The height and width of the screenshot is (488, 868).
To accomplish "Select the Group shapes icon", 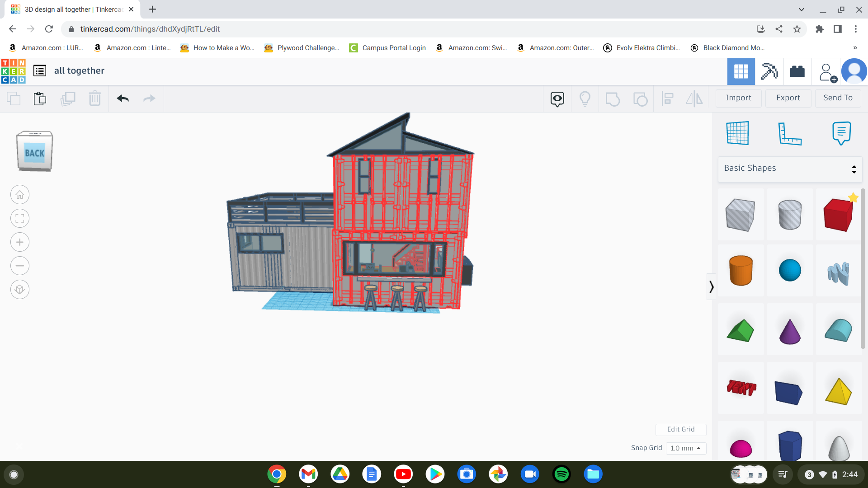I will pos(613,99).
